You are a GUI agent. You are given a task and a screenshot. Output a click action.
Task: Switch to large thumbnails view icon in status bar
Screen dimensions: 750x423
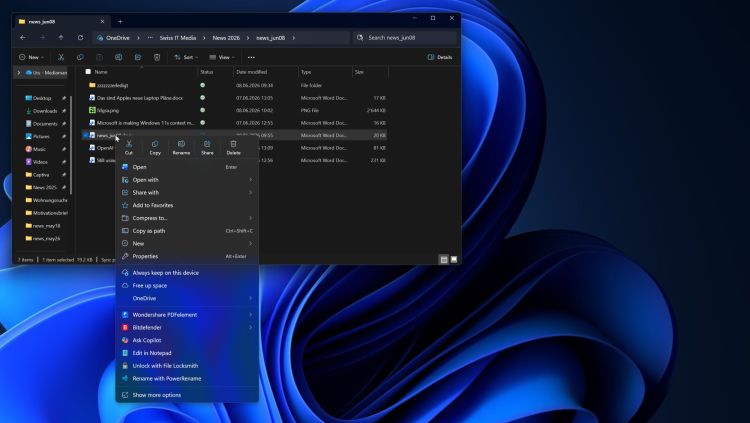[x=454, y=259]
